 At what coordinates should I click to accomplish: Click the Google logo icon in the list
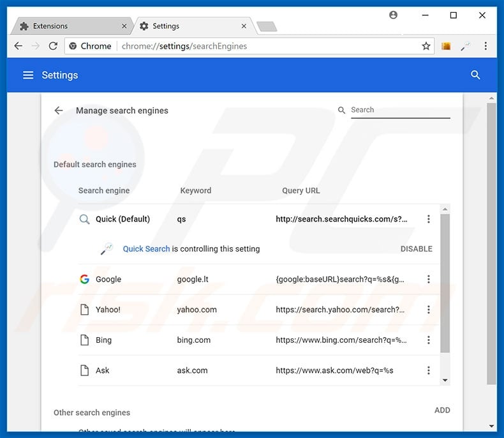click(x=85, y=279)
